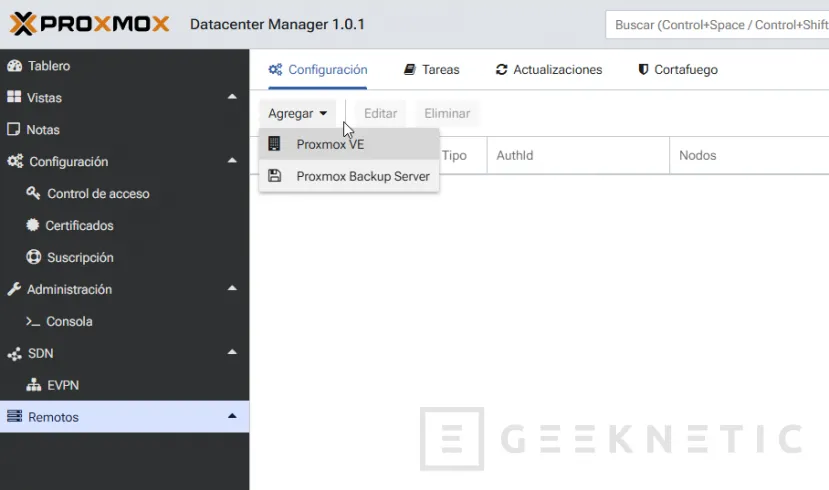829x490 pixels.
Task: Switch to the Tareas tab
Action: click(432, 70)
